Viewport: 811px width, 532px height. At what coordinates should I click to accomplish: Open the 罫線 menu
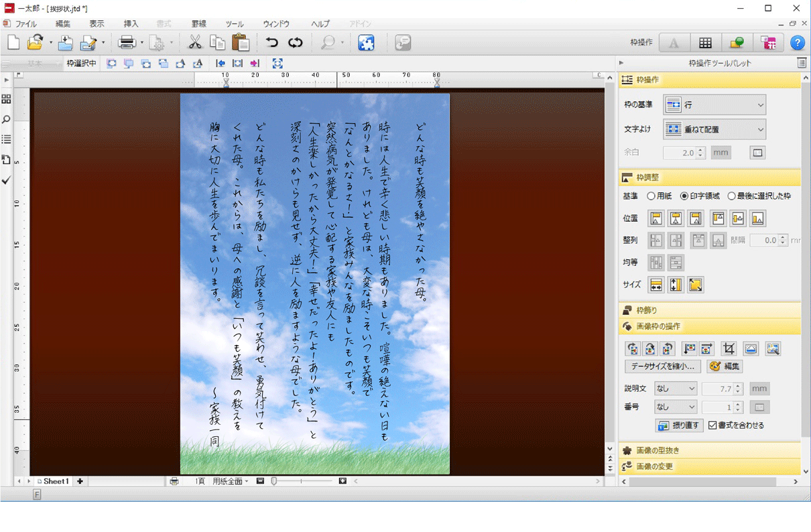(198, 23)
